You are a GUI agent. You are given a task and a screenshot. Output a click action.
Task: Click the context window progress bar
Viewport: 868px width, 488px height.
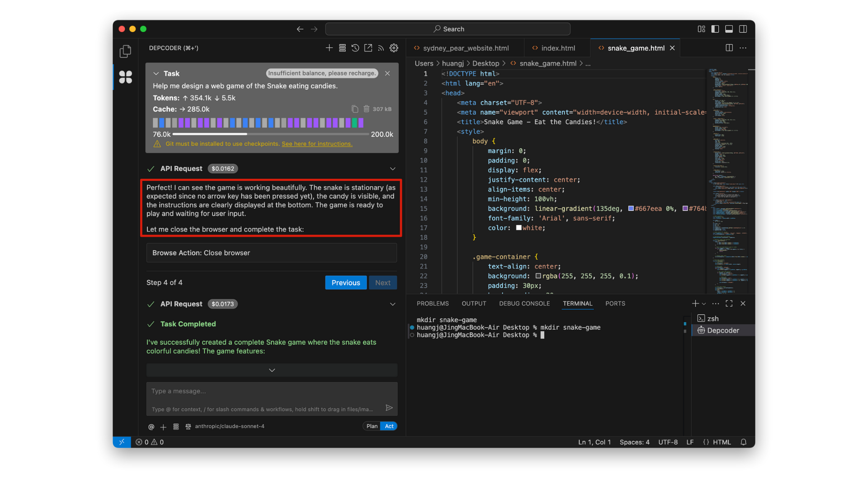(x=270, y=134)
